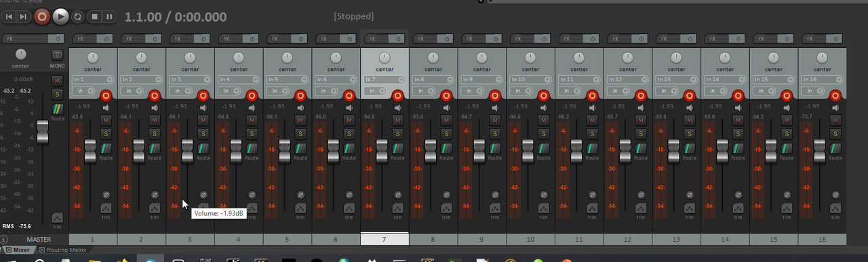Click info icon beside MASTER label
The height and width of the screenshot is (262, 868).
[x=4, y=240]
